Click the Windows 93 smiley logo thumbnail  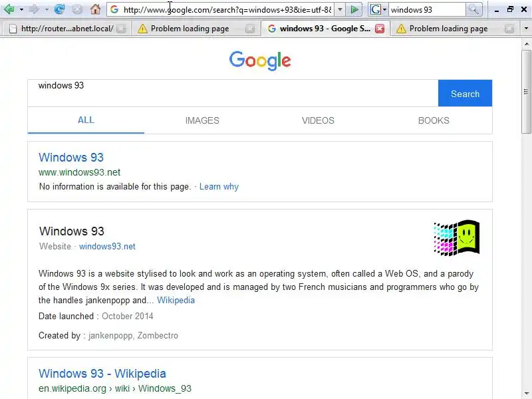coord(456,238)
